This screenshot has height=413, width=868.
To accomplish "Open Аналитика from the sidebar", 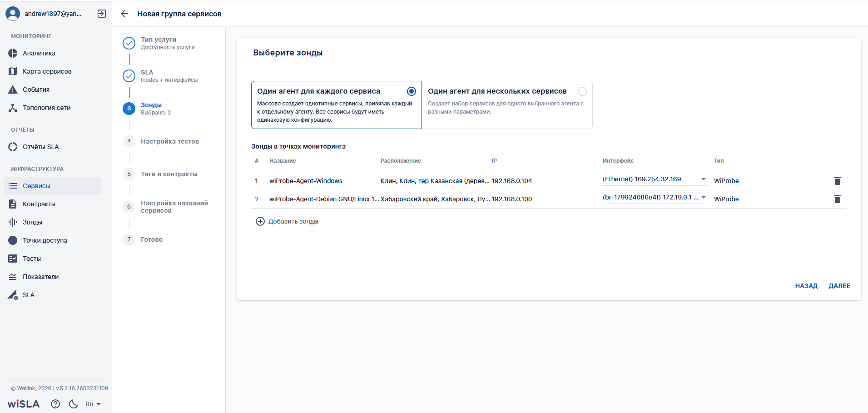I will click(x=39, y=53).
